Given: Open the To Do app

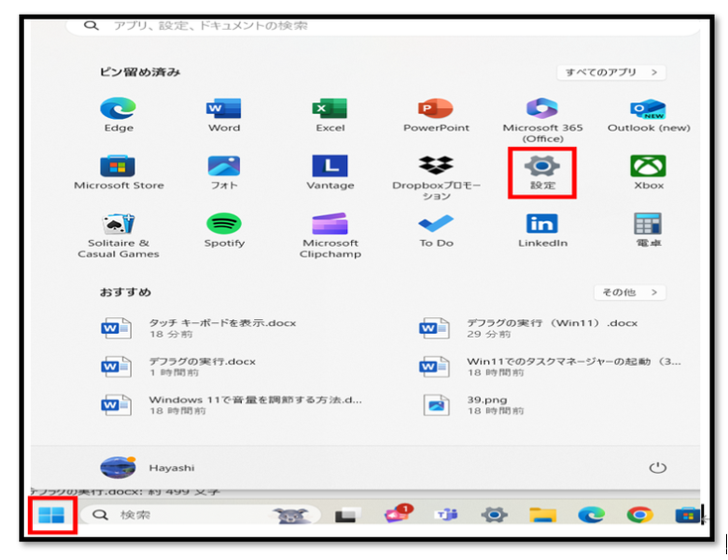Looking at the screenshot, I should tap(436, 230).
